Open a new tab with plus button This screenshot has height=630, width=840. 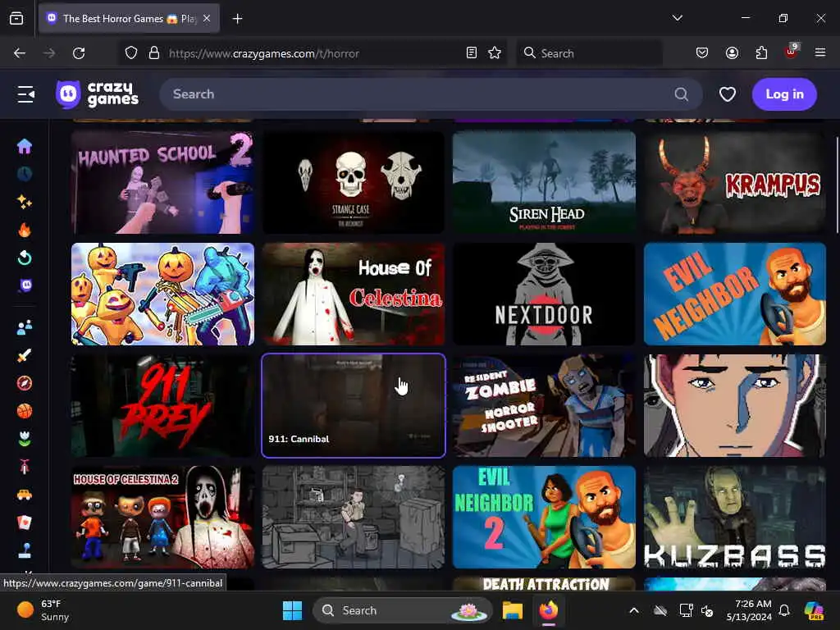pos(237,19)
